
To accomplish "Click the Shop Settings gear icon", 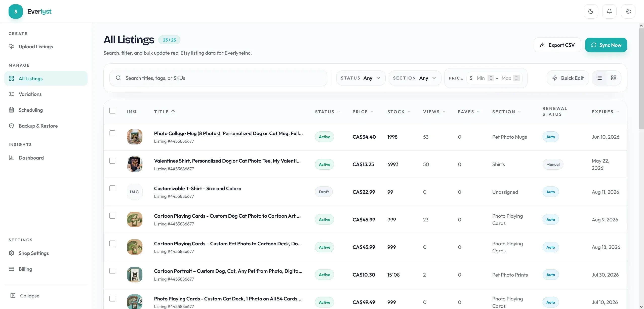I will (x=11, y=253).
